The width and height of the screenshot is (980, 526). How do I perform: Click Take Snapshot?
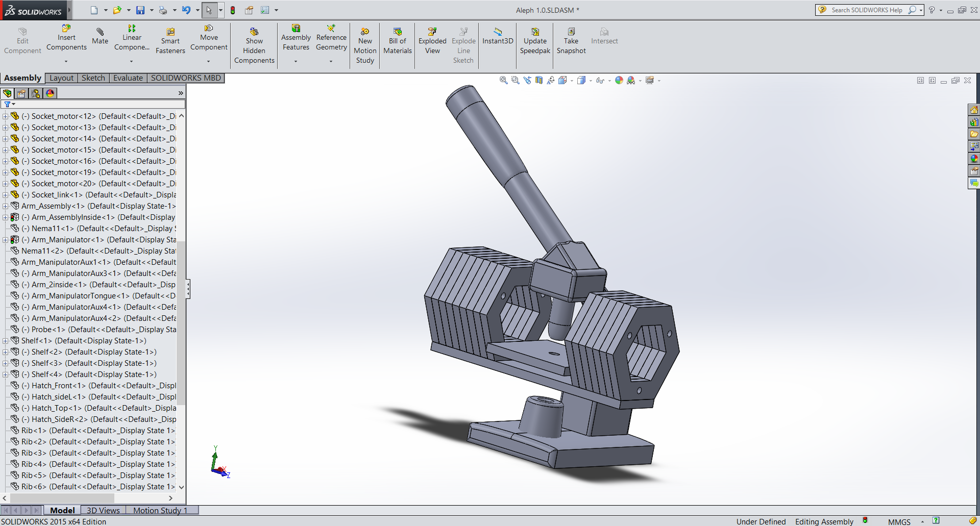pos(571,41)
